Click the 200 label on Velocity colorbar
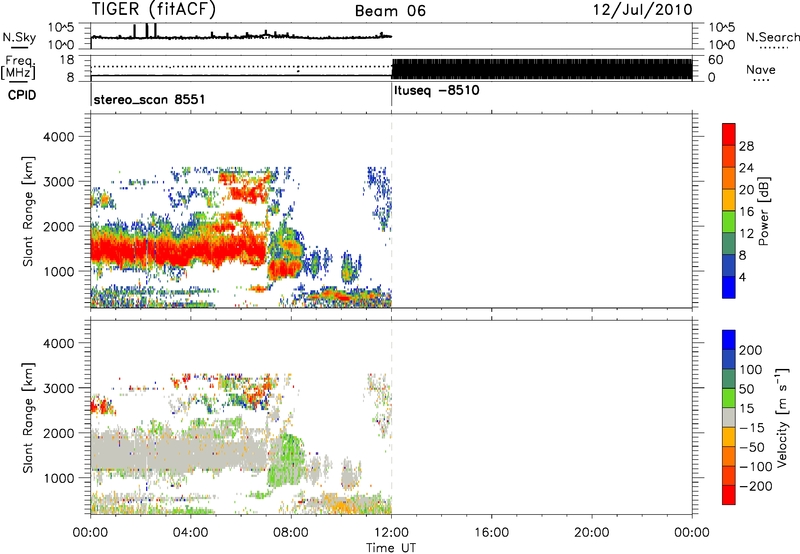Viewport: 800px width, 554px height. [751, 350]
